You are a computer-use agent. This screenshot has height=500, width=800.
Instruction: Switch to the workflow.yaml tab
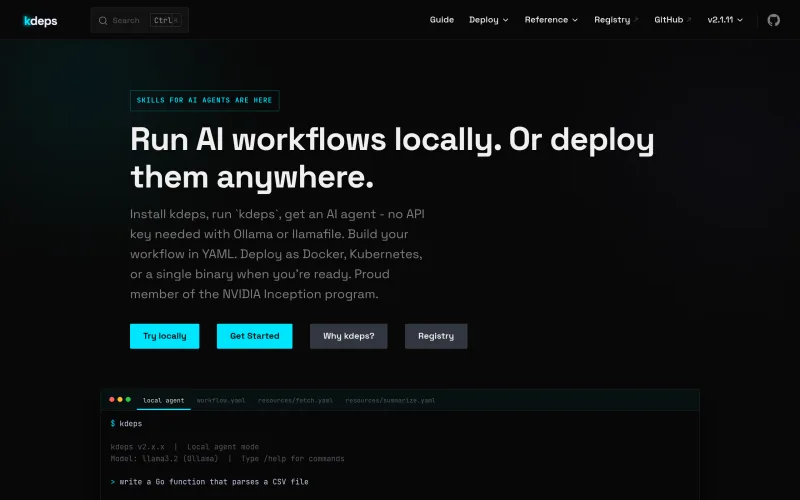[x=221, y=401]
